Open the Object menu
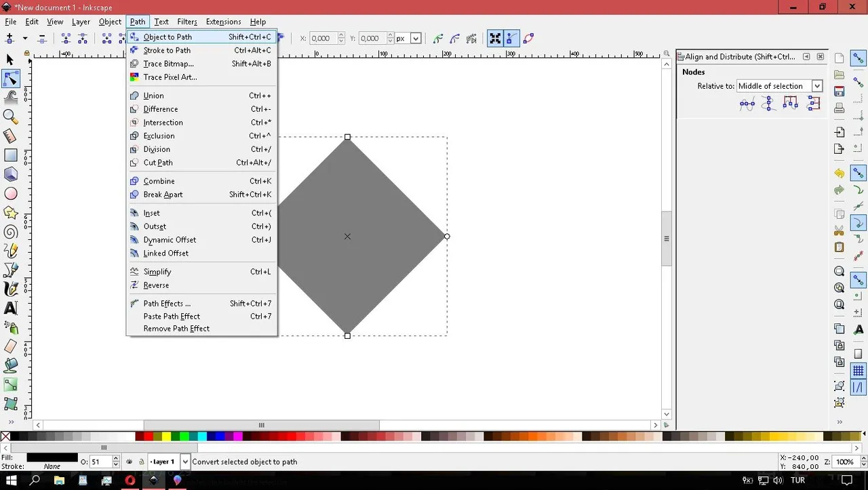This screenshot has width=868, height=490. point(110,22)
